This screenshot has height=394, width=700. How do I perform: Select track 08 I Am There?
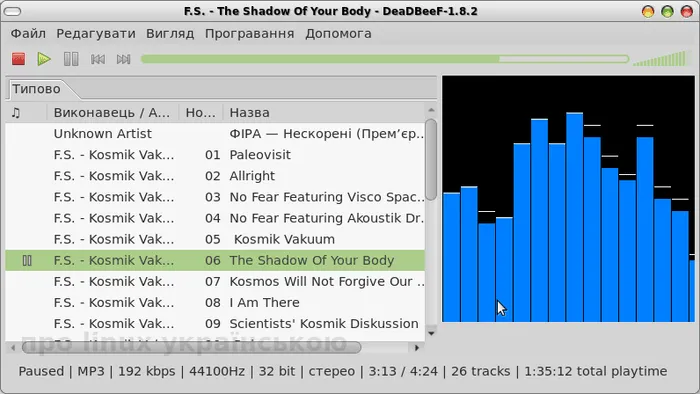215,303
